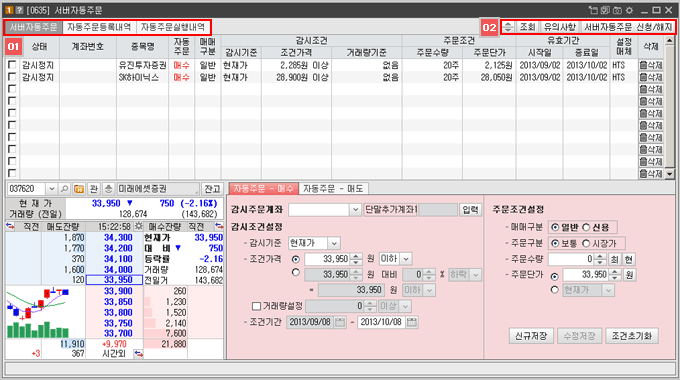Click the order list scrollbar down arrow
Screen dimensions: 680x380
(x=670, y=174)
